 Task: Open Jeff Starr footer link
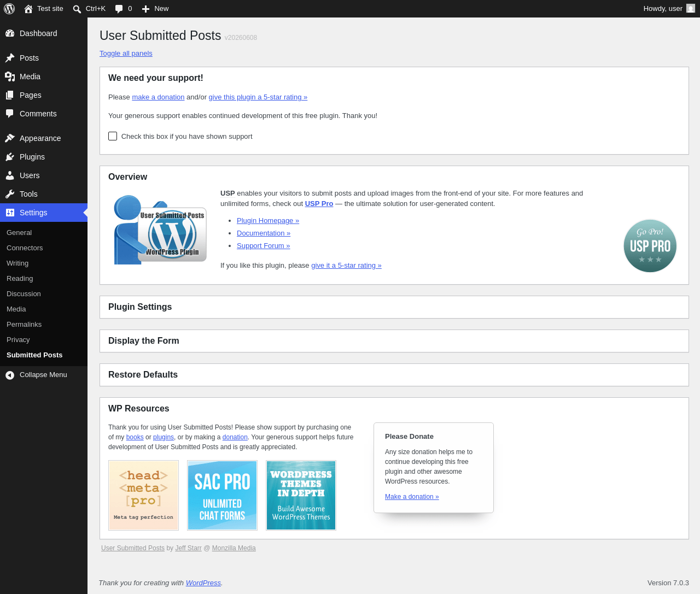(x=188, y=548)
